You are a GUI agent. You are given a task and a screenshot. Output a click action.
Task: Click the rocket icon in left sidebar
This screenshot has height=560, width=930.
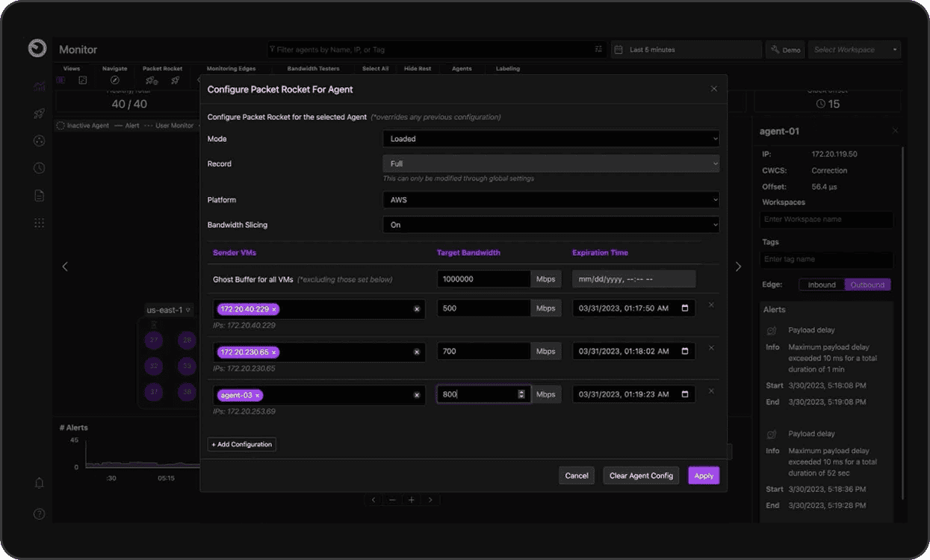point(40,113)
